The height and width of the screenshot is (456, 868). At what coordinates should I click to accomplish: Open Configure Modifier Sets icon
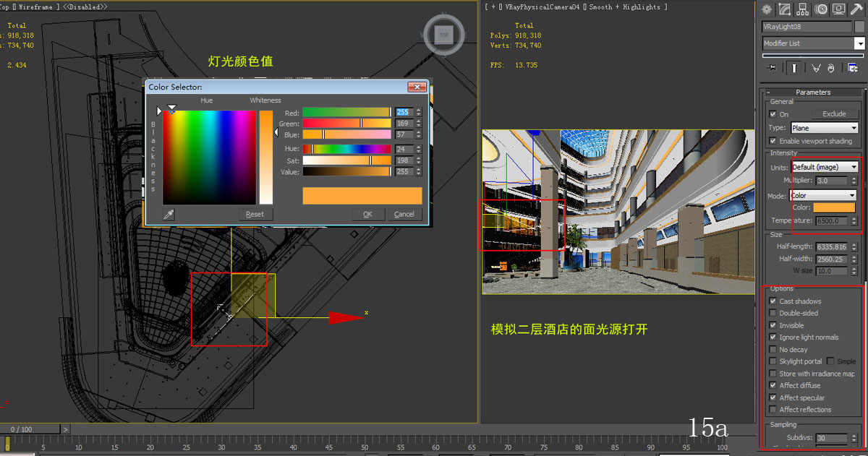pyautogui.click(x=853, y=68)
